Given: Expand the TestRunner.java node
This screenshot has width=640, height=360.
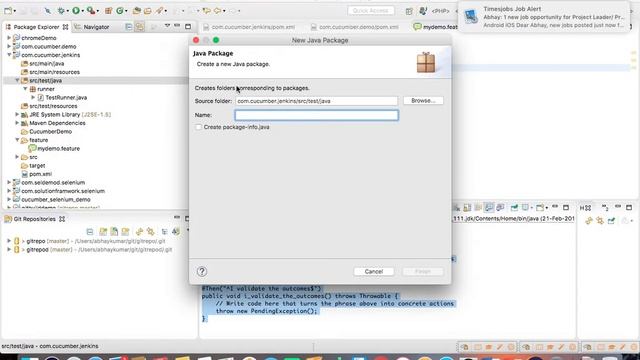Looking at the screenshot, I should pyautogui.click(x=33, y=98).
